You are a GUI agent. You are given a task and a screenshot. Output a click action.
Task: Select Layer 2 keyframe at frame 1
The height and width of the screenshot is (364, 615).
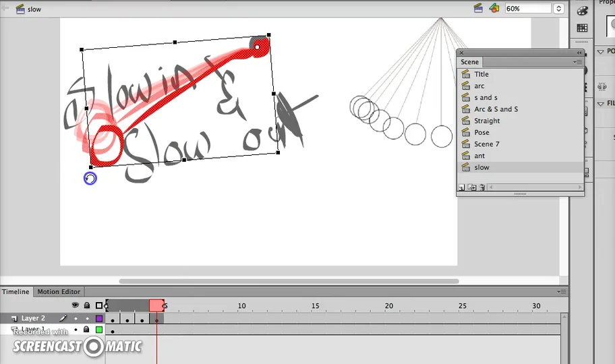click(113, 320)
